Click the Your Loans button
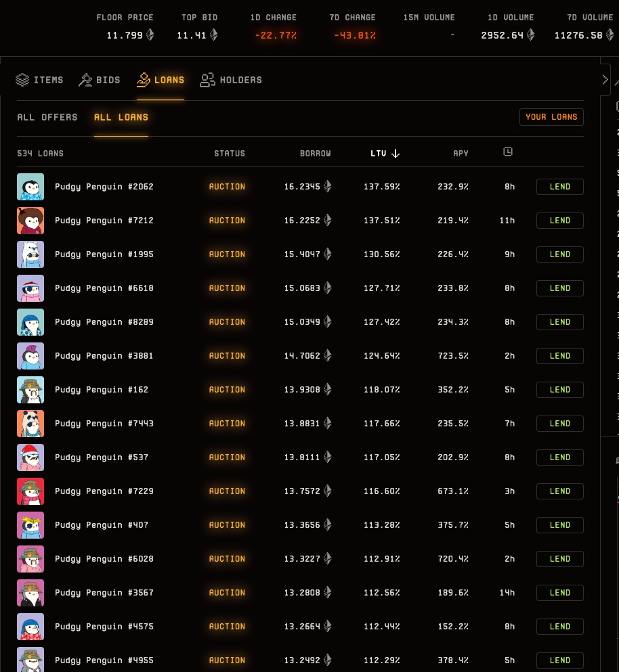 tap(551, 117)
